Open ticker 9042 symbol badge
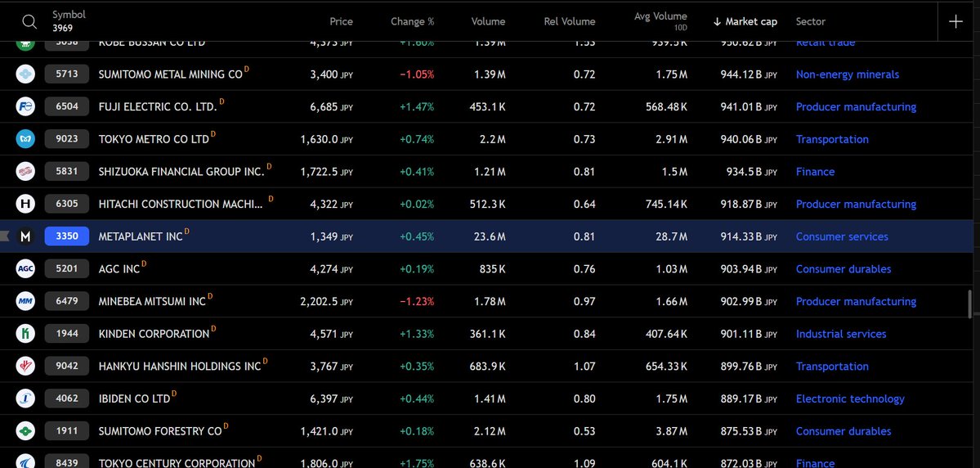This screenshot has width=980, height=468. point(67,366)
